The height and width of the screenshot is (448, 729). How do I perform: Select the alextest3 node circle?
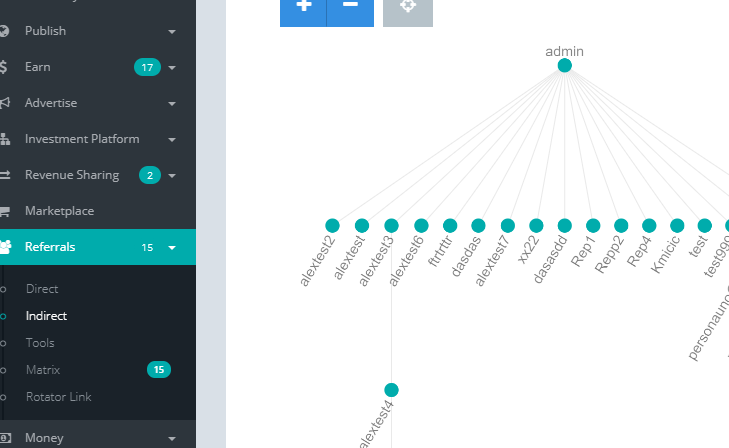(x=391, y=226)
